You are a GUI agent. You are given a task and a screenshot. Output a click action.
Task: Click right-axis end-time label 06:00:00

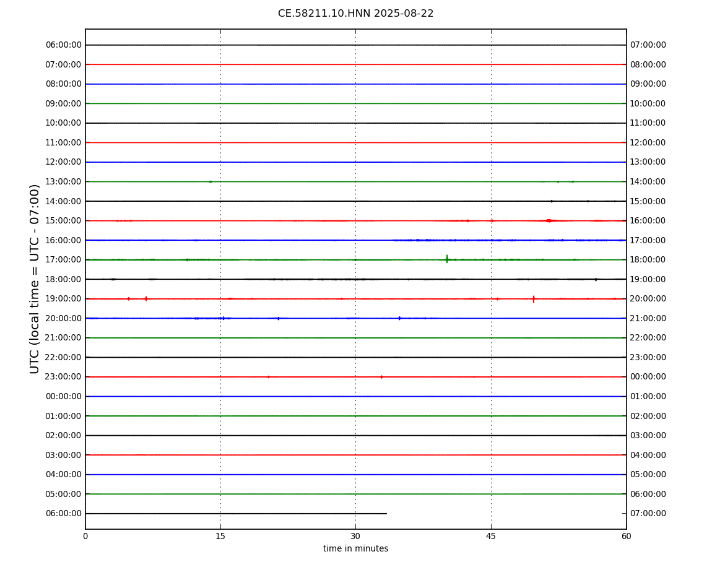click(x=648, y=494)
